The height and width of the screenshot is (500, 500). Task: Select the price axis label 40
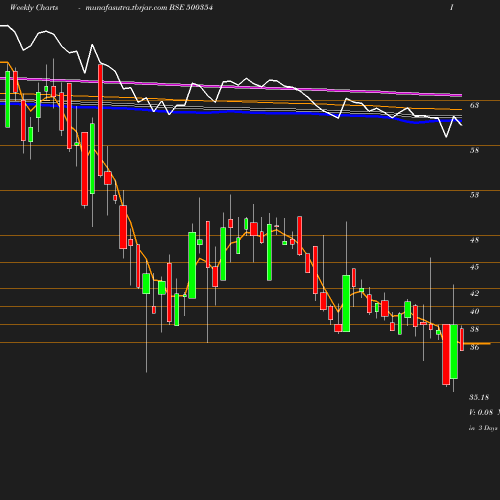point(474,312)
